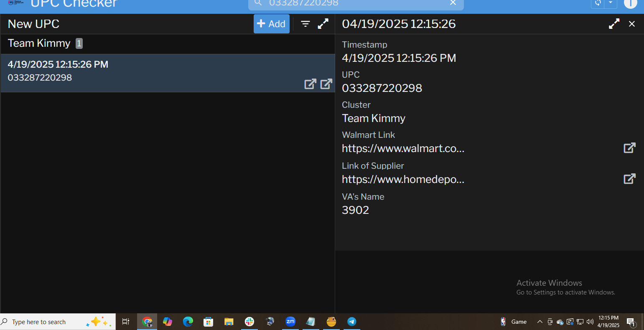
Task: Click the Add button for New UPC
Action: [x=271, y=24]
